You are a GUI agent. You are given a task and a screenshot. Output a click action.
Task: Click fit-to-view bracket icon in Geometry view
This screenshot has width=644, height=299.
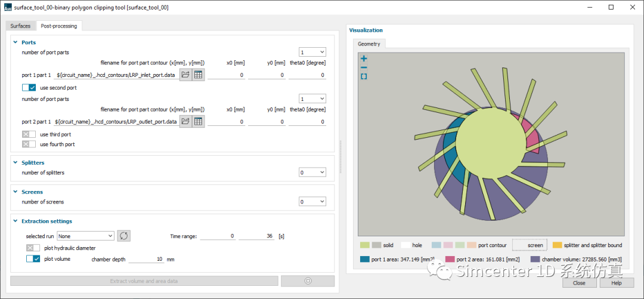364,76
